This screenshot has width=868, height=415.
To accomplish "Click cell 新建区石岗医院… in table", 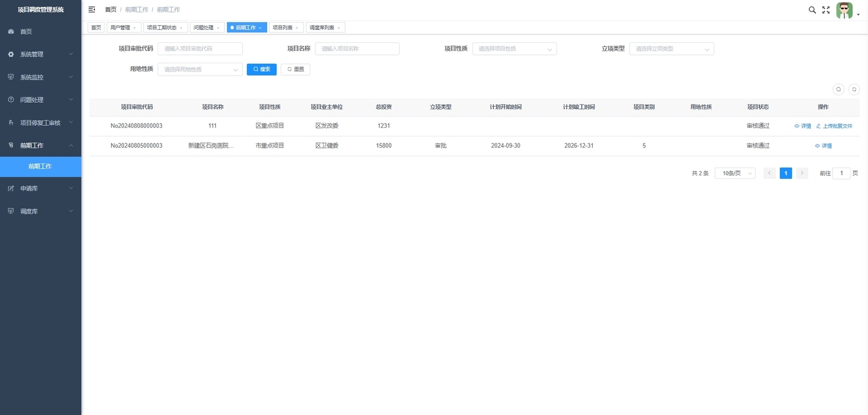I will (211, 146).
